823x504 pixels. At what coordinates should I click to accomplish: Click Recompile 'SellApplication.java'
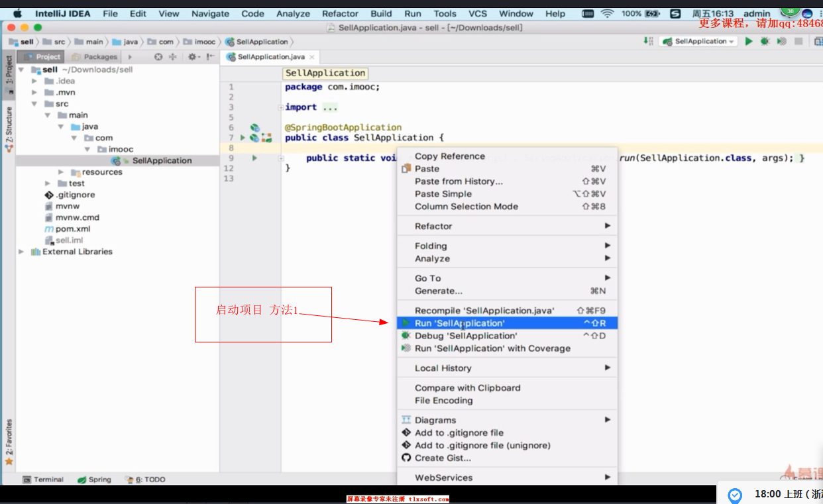click(x=507, y=311)
